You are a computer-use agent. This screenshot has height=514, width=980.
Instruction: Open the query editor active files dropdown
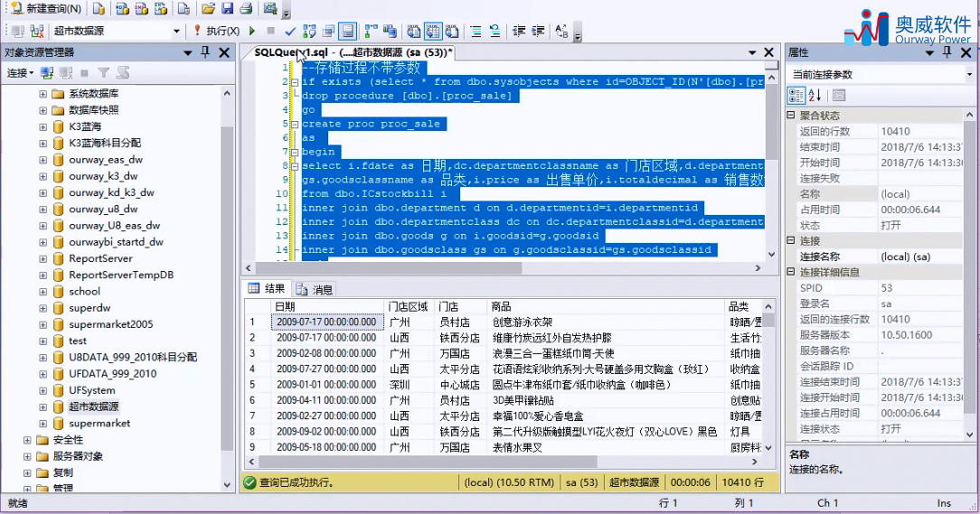click(x=752, y=52)
